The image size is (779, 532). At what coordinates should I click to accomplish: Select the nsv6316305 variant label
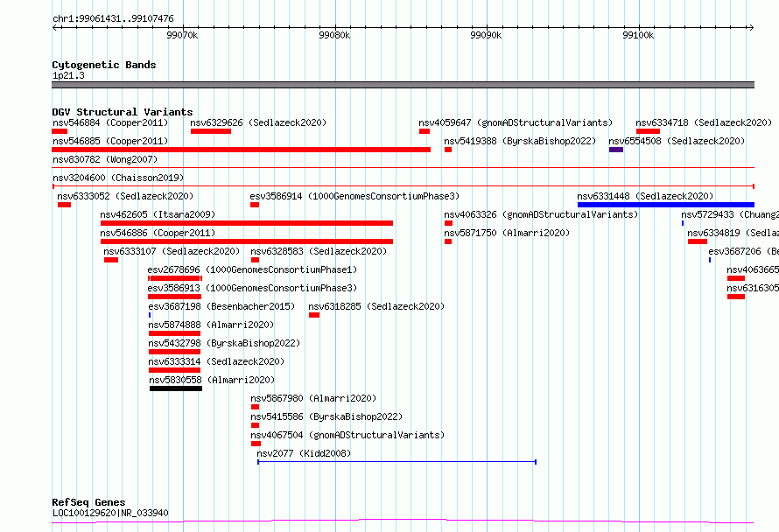click(753, 288)
